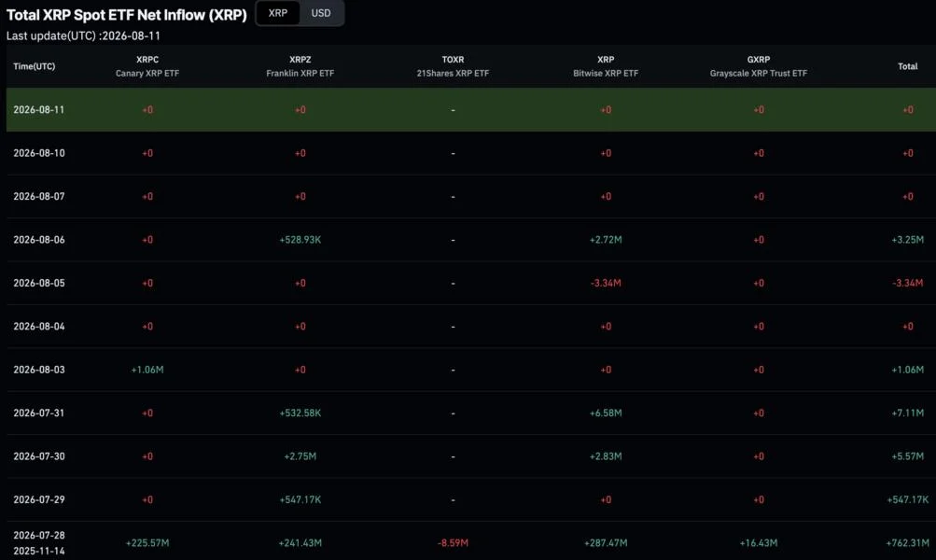Select the +6.58M Bitwise inflow value
936x560 pixels.
[606, 413]
